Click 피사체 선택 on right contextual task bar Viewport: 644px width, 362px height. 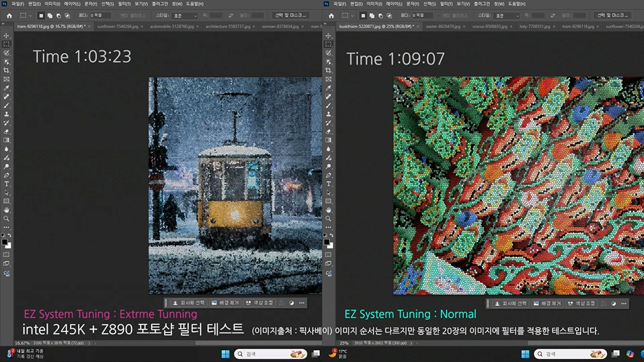coord(511,304)
